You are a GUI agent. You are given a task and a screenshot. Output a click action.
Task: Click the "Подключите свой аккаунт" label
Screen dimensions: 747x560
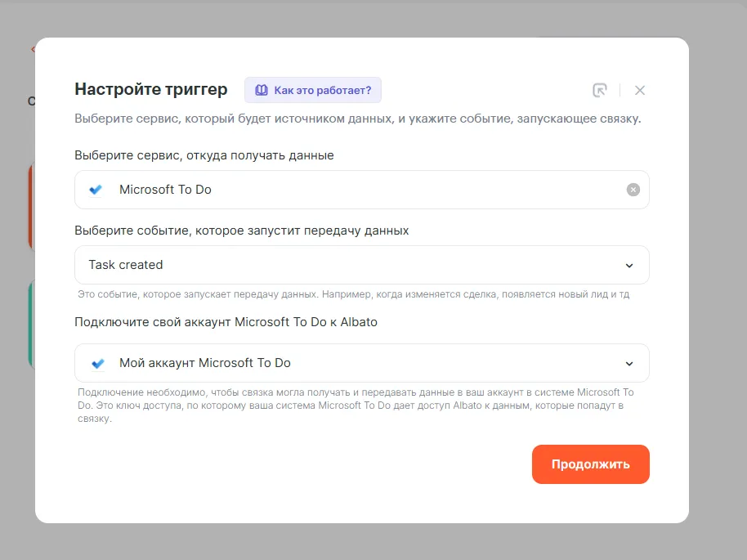click(x=226, y=322)
